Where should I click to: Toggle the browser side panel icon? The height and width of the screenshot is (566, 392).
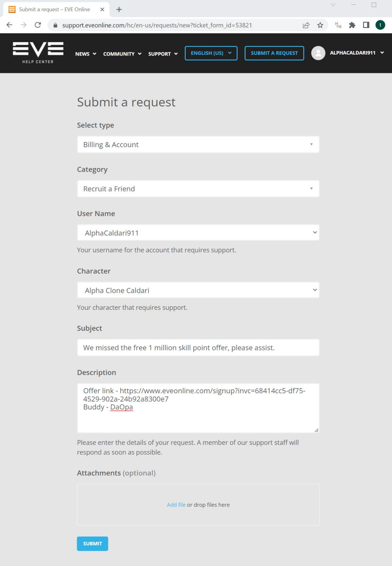[366, 25]
